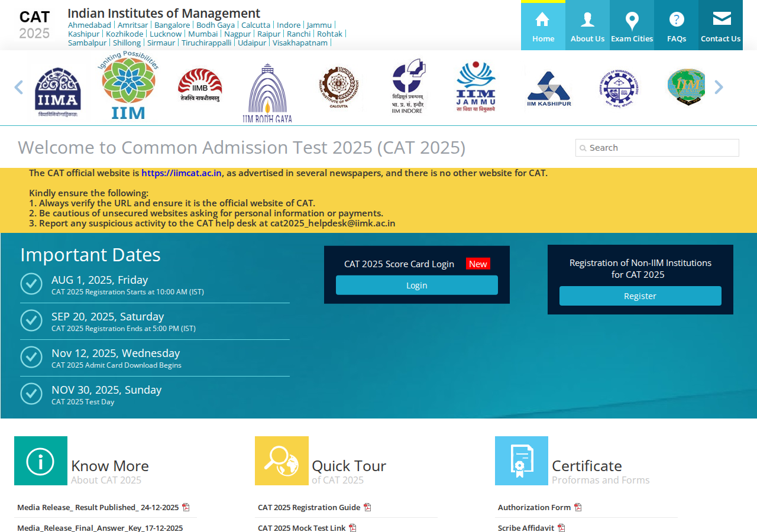This screenshot has width=757, height=532.
Task: Open the Rohtak campus link
Action: 330,34
